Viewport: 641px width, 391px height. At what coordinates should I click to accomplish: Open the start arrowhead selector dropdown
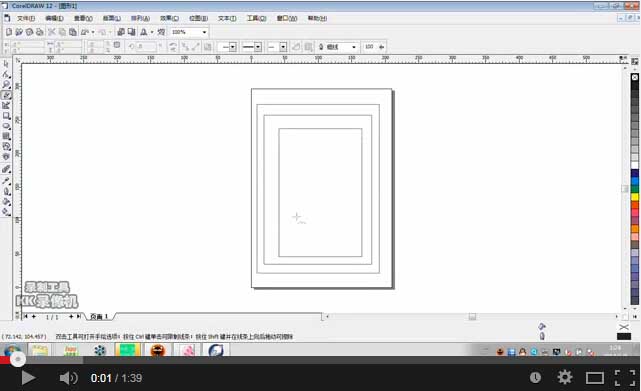[233, 47]
